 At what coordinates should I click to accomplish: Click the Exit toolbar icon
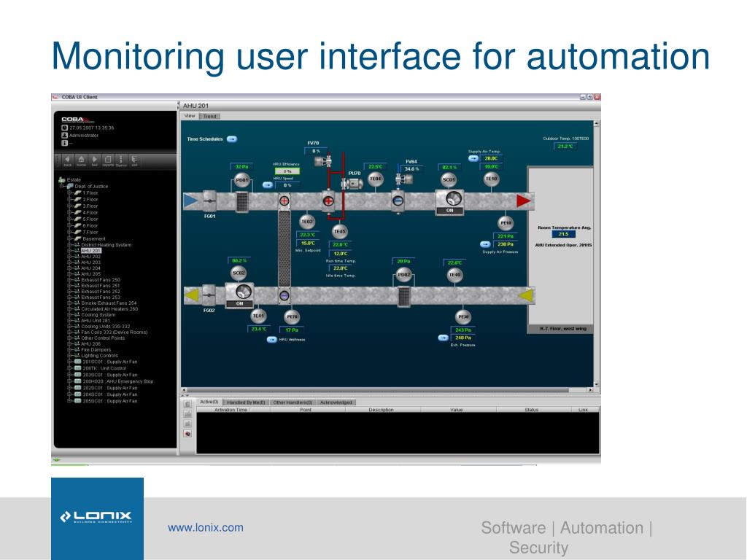click(x=134, y=160)
